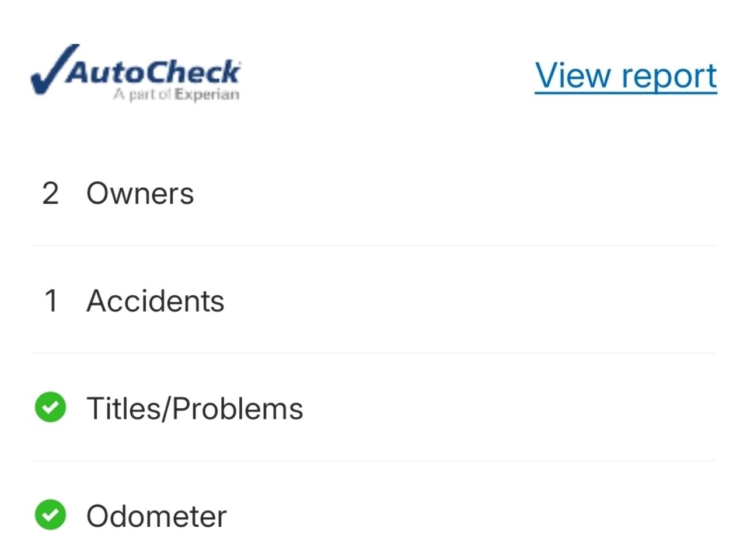747x560 pixels.
Task: Click empty space right of Odometer label
Action: click(467, 516)
